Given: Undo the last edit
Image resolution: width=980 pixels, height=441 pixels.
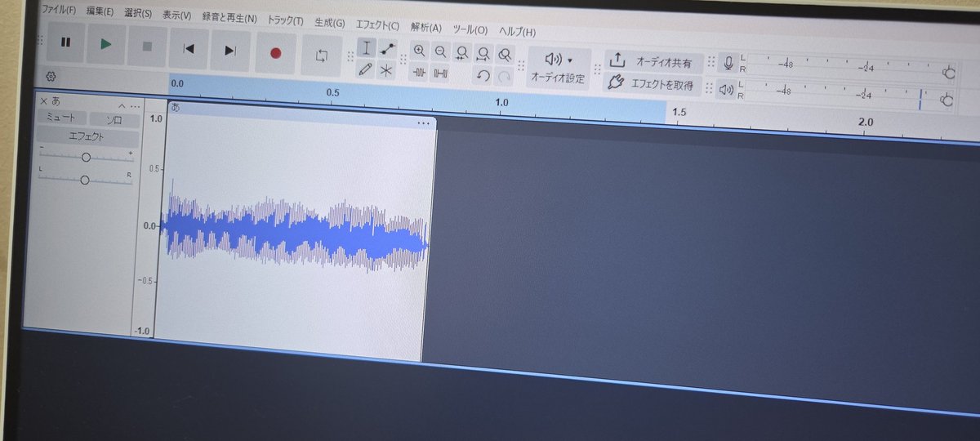Looking at the screenshot, I should pos(483,75).
